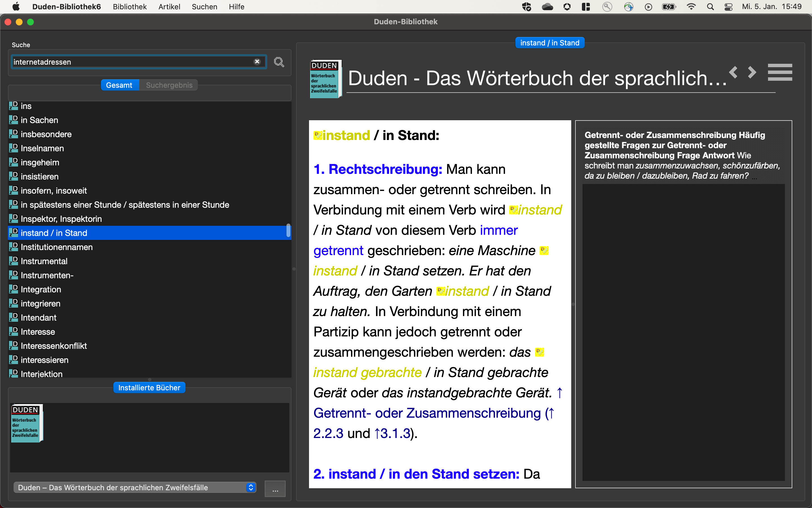Click the Duden book cover icon in the article header
This screenshot has width=812, height=508.
325,79
